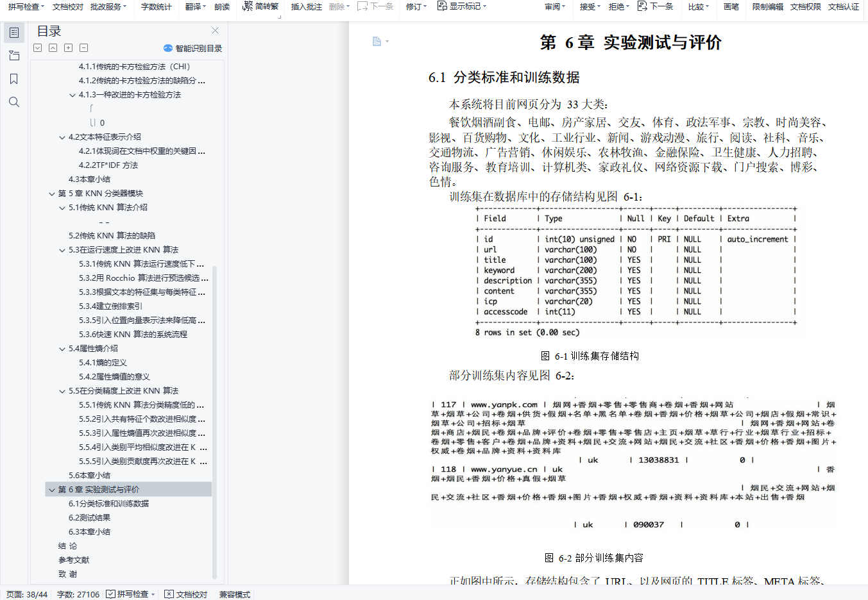Open the 比较 compare dropdown

(x=699, y=6)
